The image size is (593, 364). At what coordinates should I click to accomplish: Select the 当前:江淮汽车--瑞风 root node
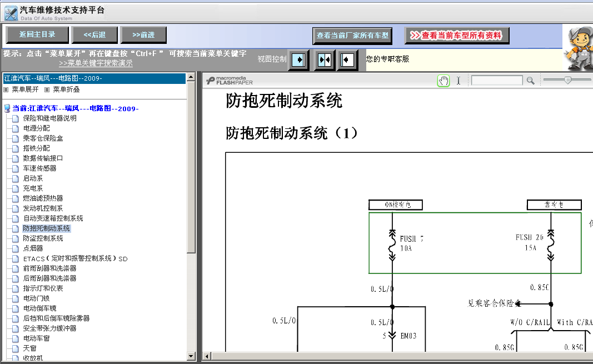click(75, 108)
